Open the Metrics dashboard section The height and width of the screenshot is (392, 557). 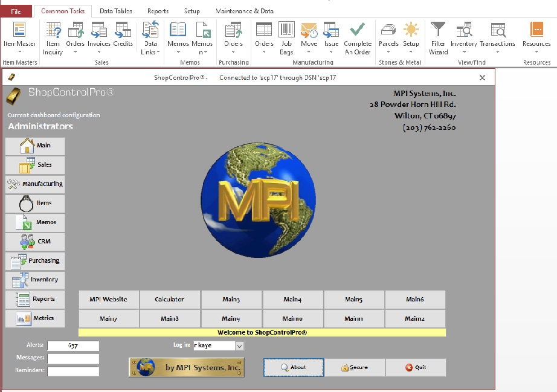coord(35,318)
